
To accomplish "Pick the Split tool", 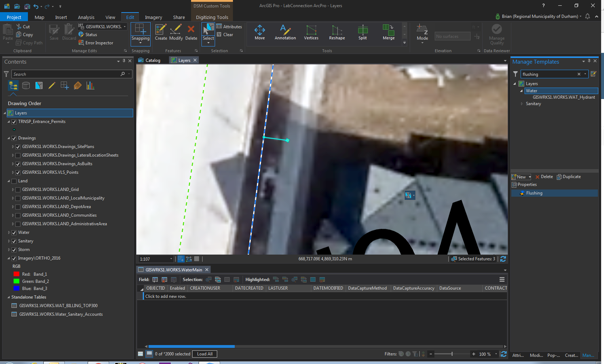I will point(363,33).
